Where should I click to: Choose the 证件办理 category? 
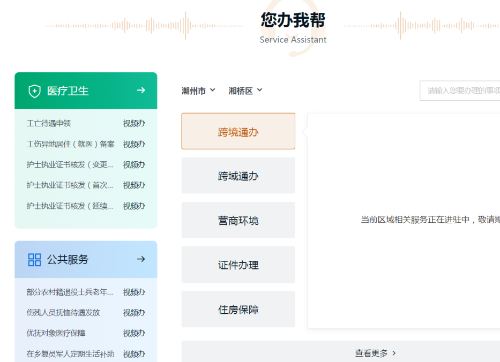click(x=238, y=265)
